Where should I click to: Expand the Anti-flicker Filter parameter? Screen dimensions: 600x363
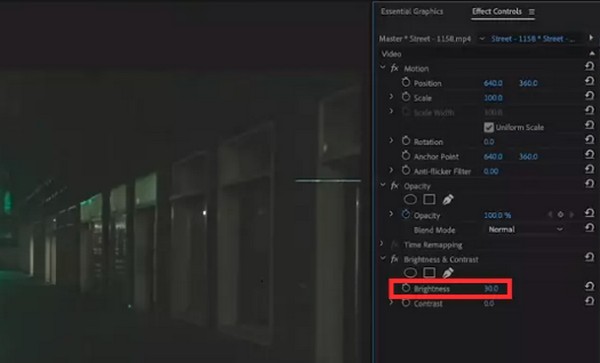[391, 170]
